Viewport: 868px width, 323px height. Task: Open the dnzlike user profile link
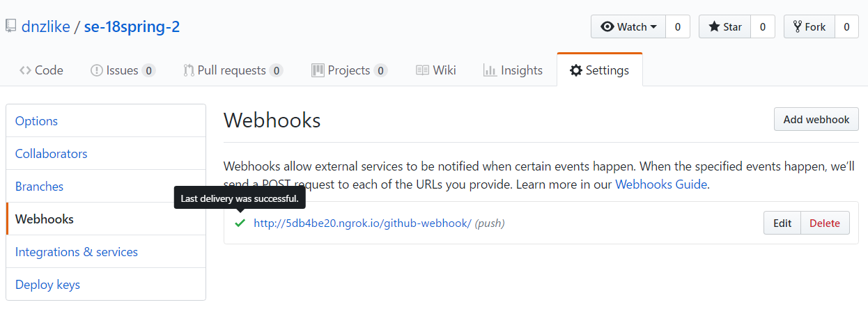pyautogui.click(x=46, y=27)
